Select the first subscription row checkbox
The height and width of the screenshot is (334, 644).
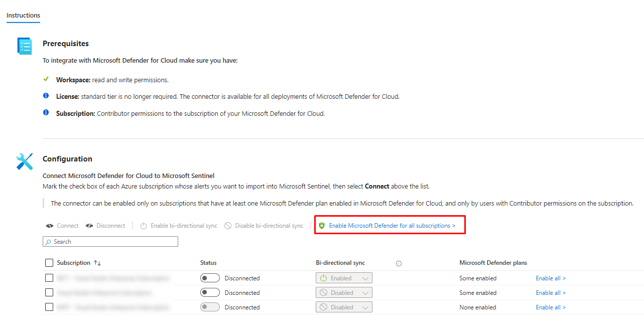click(49, 278)
